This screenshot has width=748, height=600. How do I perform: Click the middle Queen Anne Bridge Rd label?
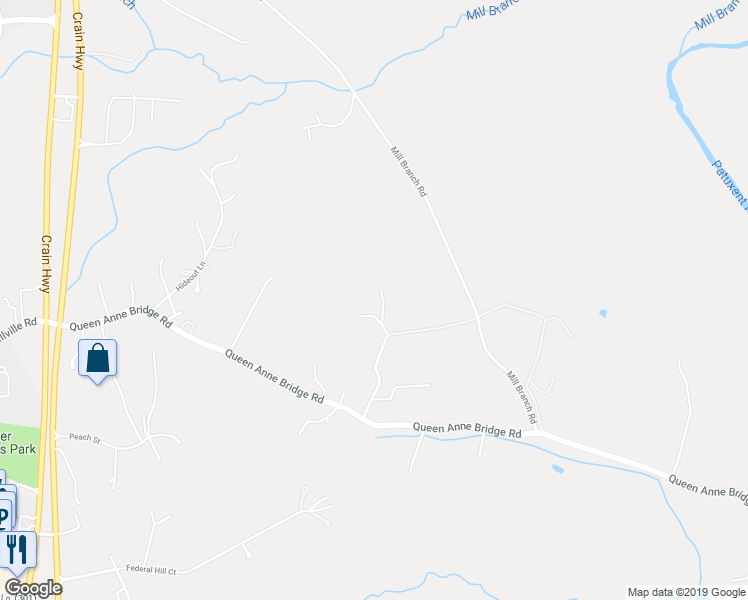(275, 376)
